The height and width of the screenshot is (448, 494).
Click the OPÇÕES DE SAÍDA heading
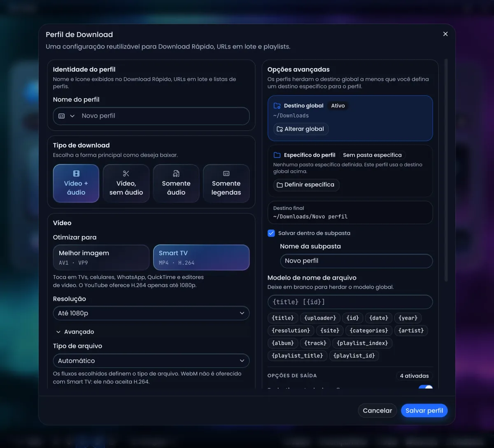292,376
